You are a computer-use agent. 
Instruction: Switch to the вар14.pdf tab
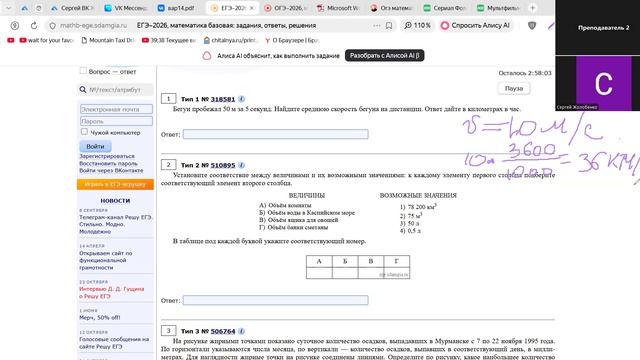[x=176, y=8]
